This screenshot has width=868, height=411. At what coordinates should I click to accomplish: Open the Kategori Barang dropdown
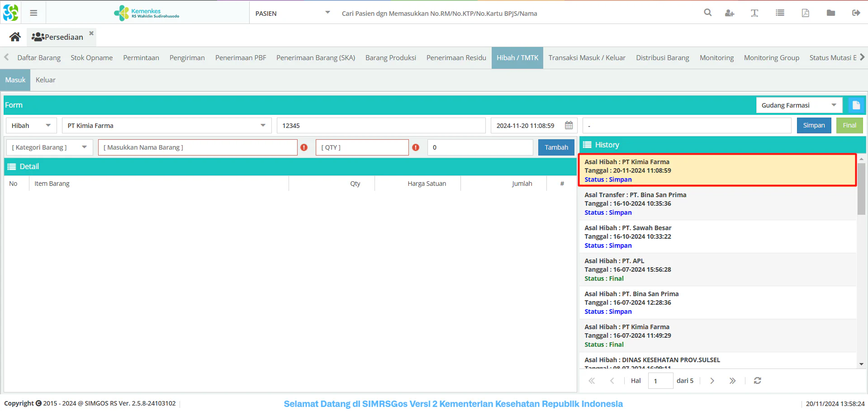pyautogui.click(x=84, y=147)
